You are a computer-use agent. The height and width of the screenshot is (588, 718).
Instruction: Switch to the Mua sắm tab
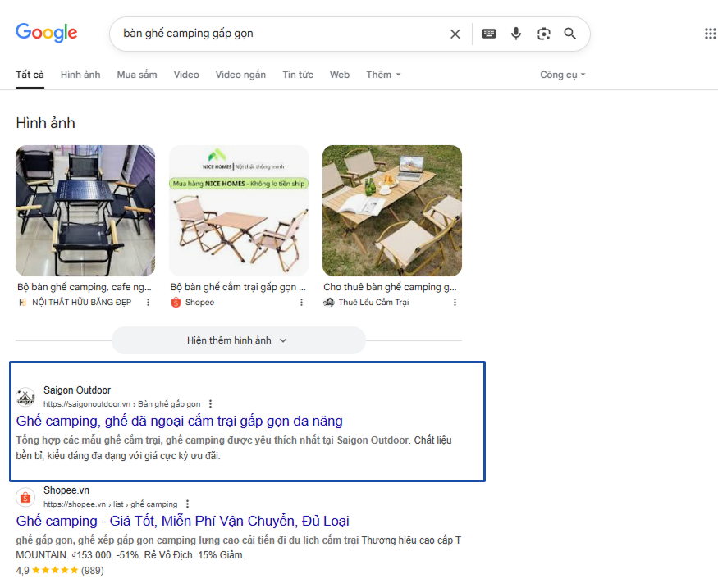click(137, 75)
